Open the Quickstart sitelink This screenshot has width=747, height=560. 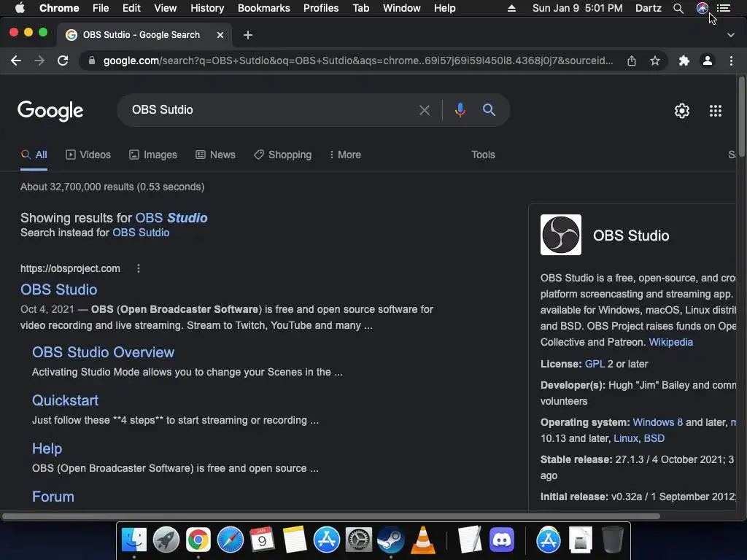pos(65,400)
